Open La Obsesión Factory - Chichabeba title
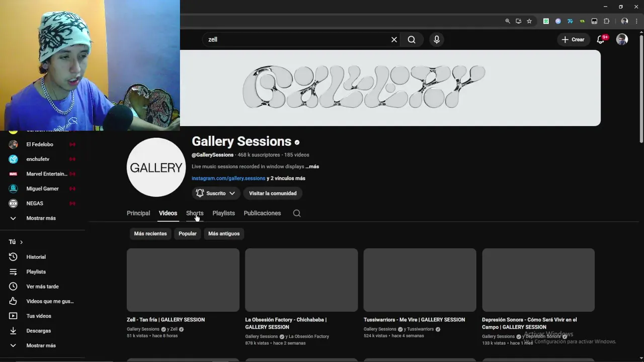 286,323
